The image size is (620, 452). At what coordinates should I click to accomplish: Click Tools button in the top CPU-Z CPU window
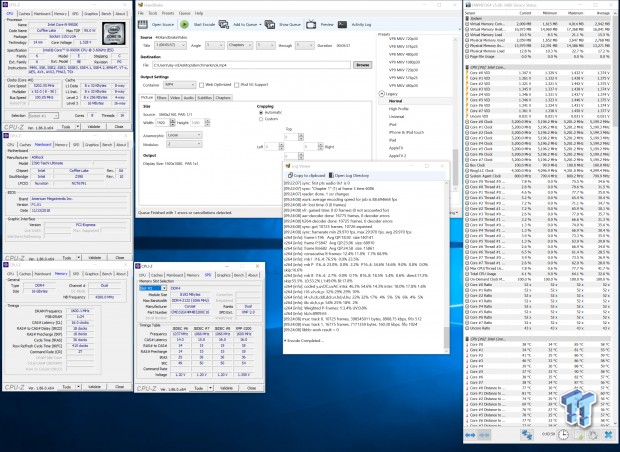tap(66, 127)
